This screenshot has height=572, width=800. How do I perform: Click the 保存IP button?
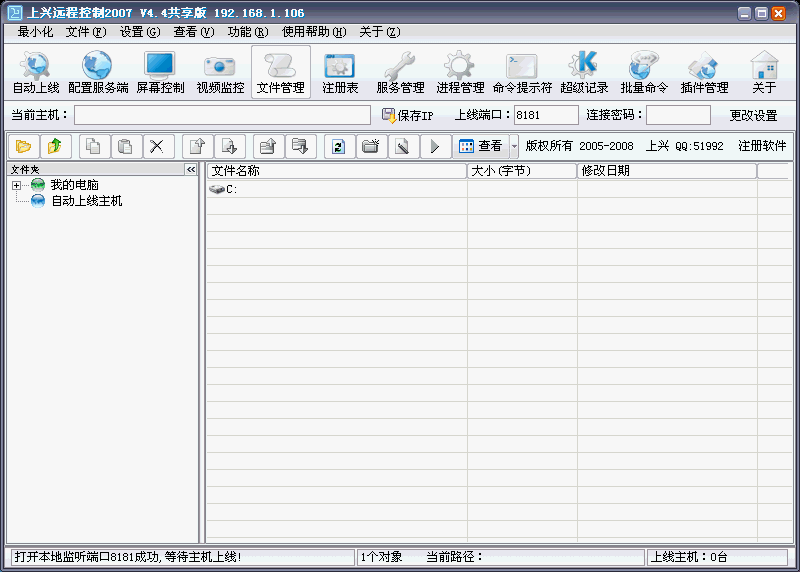407,116
